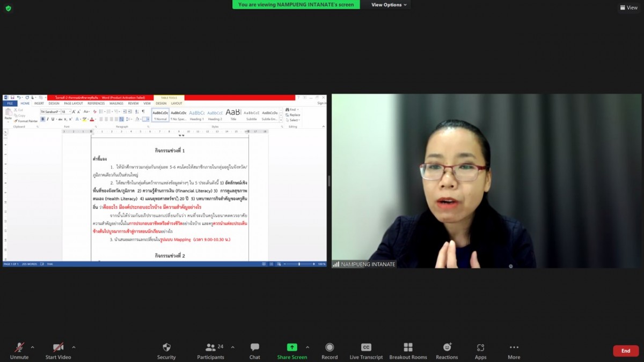
Task: Open Zoom Apps
Action: (x=480, y=351)
